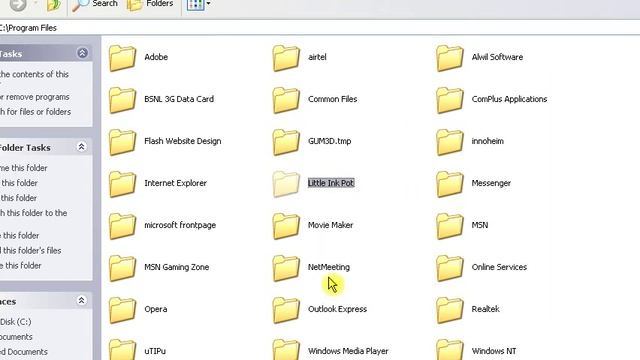Select the Online Services folder icon

[449, 268]
